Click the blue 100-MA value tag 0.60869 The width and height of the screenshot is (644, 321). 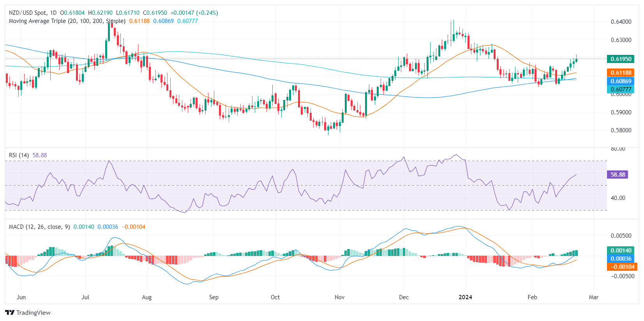click(x=621, y=81)
